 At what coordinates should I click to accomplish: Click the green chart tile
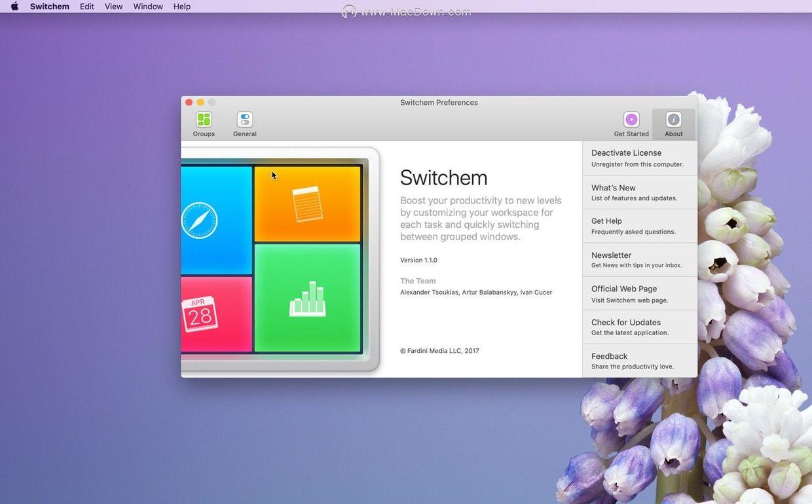(x=307, y=298)
